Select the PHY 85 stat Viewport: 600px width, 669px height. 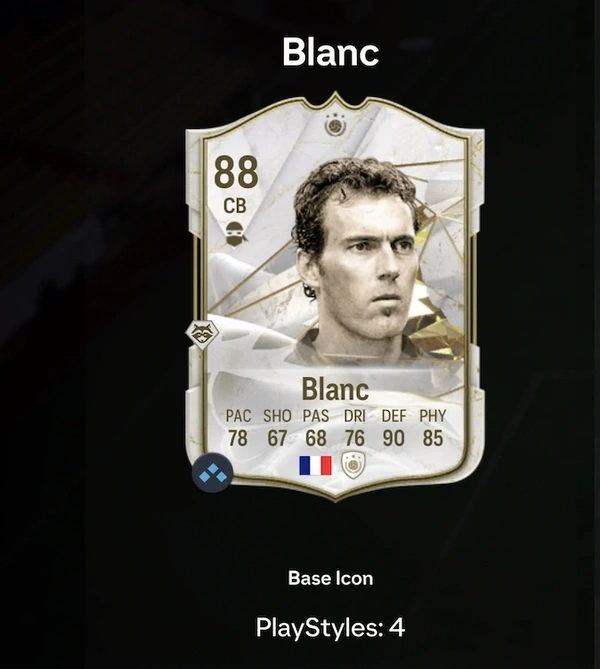point(433,428)
